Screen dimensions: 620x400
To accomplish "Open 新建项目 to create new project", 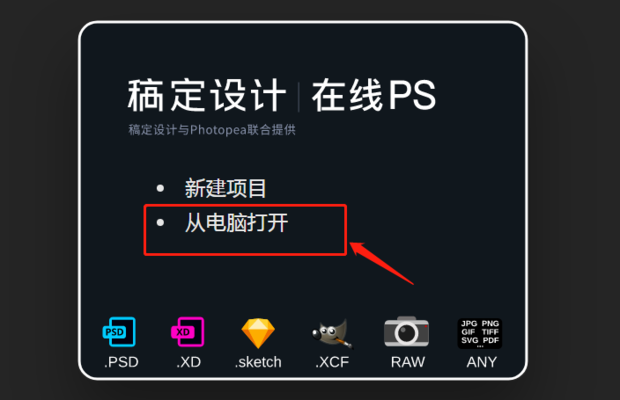I will click(225, 188).
